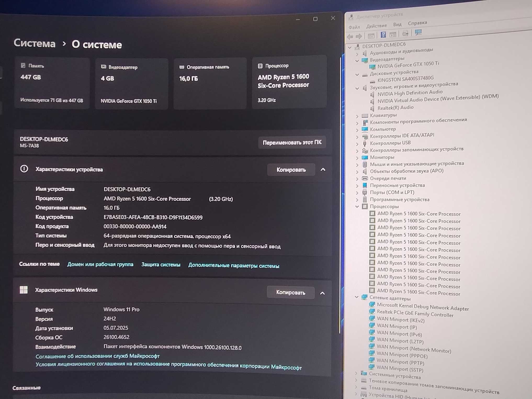Collapse the DESKTOP-DLMEDC6 root node
The image size is (532, 399).
(x=350, y=48)
